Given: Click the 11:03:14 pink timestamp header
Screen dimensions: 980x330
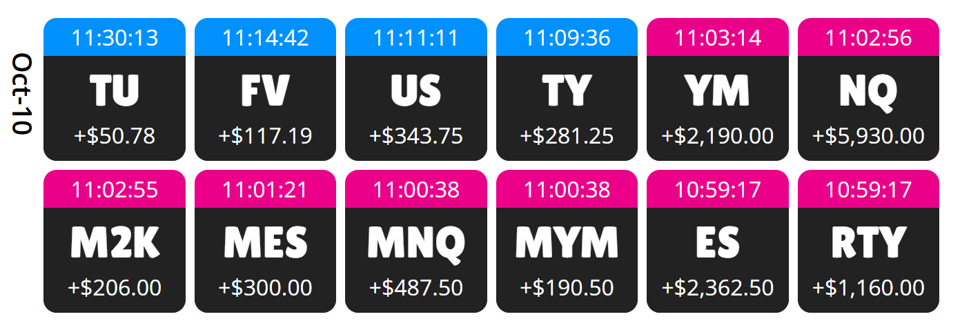Looking at the screenshot, I should pyautogui.click(x=717, y=38).
